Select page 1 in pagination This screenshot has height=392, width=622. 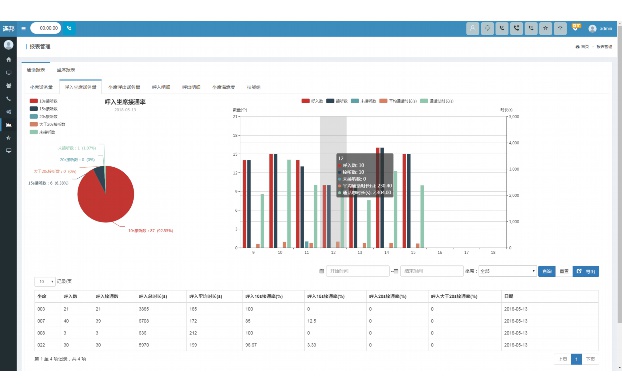576,359
